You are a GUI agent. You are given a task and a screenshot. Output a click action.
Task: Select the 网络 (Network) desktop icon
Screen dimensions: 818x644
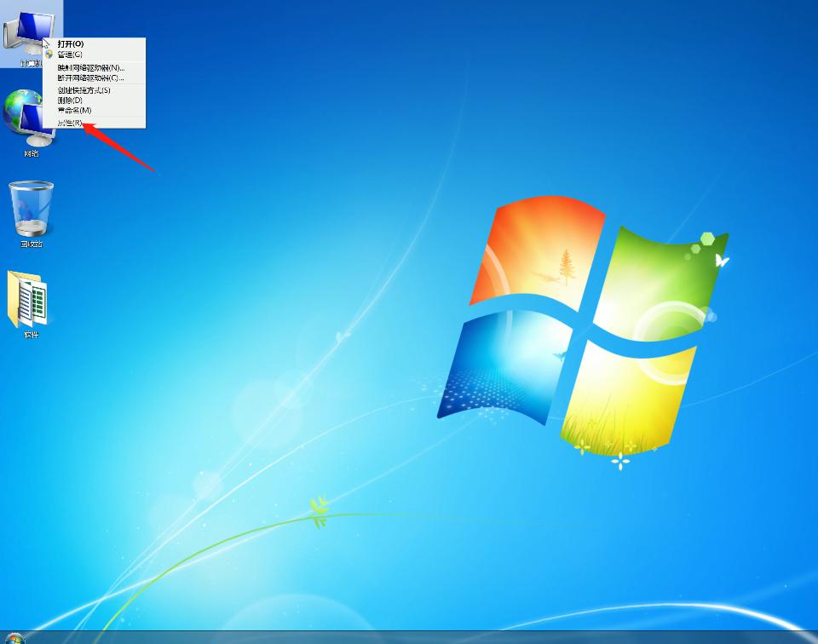pyautogui.click(x=31, y=123)
